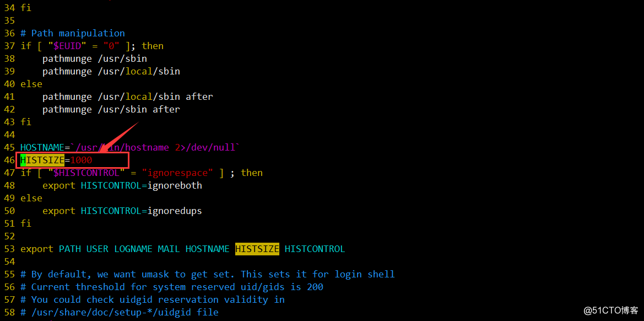Screen dimensions: 644x321
Task: Select the highlighted HISTSIZE on line 53
Action: 257,249
